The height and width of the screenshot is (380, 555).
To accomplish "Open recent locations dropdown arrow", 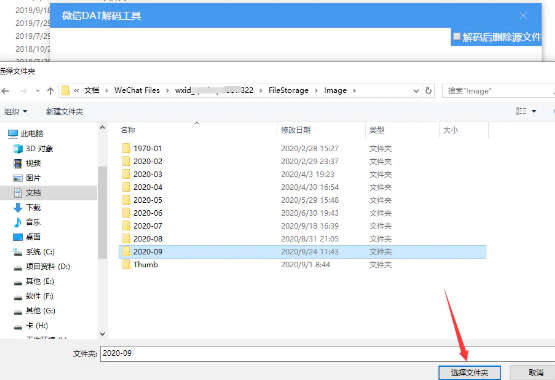I will [38, 91].
